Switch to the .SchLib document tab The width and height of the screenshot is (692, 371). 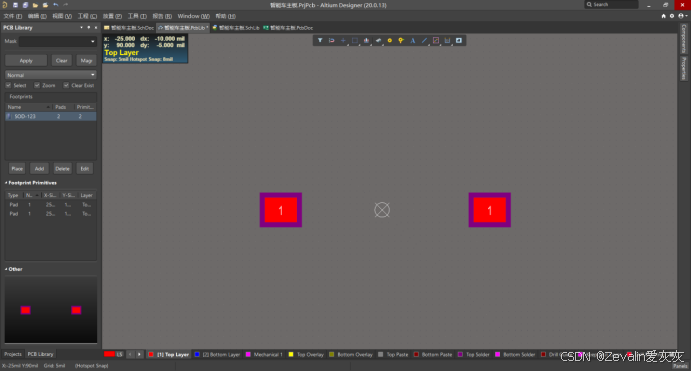[x=236, y=27]
